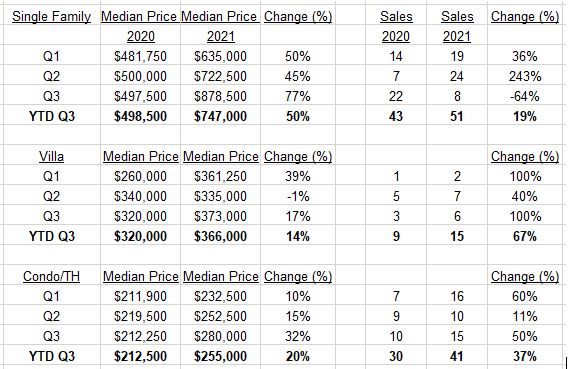Select the 37% Condo YTD sales change
This screenshot has width=569, height=369.
click(x=525, y=356)
